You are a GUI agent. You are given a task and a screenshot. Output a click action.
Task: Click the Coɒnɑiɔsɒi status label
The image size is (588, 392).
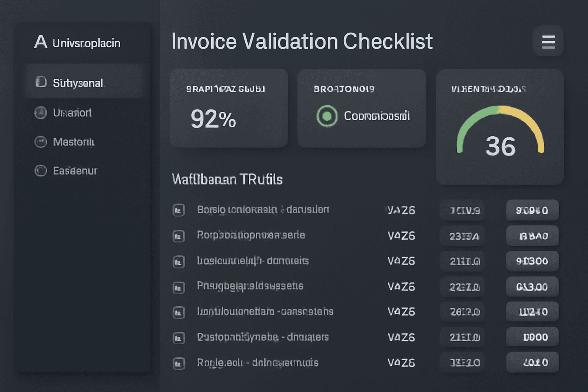coord(377,116)
